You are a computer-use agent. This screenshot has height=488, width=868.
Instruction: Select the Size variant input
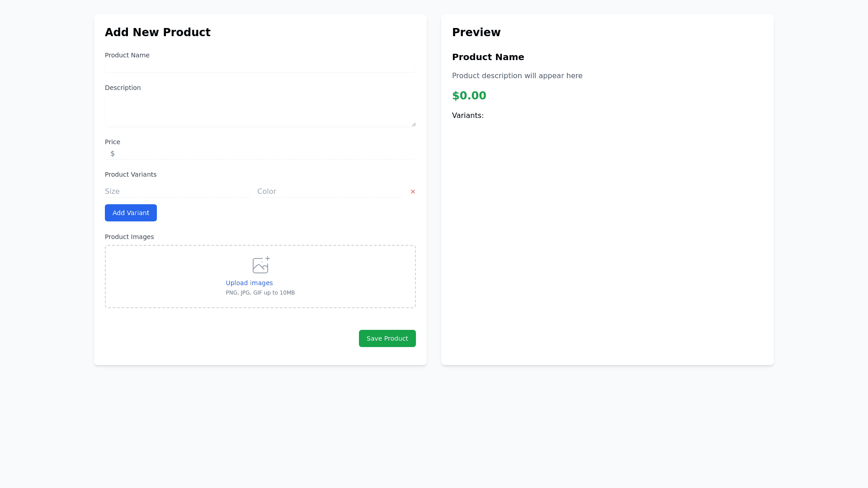point(177,191)
